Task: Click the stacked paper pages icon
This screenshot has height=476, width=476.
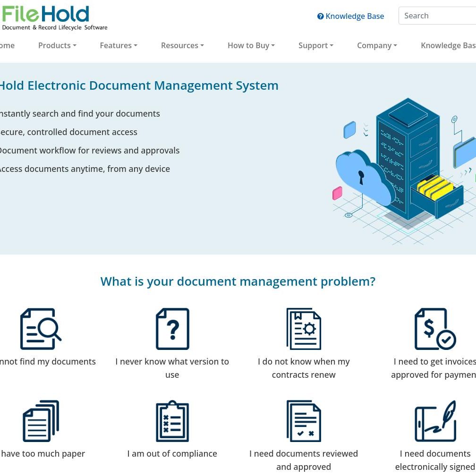Action: [x=41, y=421]
